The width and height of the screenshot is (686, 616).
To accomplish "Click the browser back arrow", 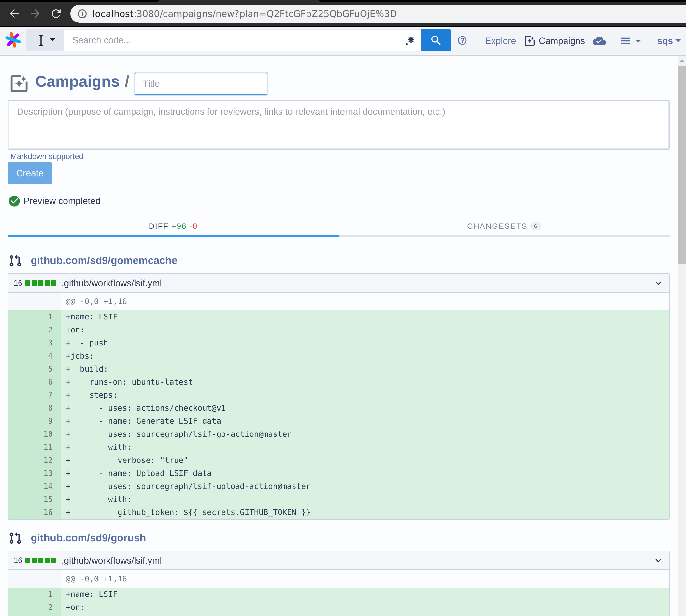I will tap(14, 14).
